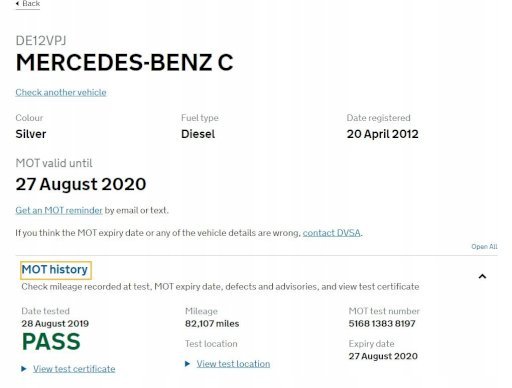Expand View test location details

[x=233, y=364]
